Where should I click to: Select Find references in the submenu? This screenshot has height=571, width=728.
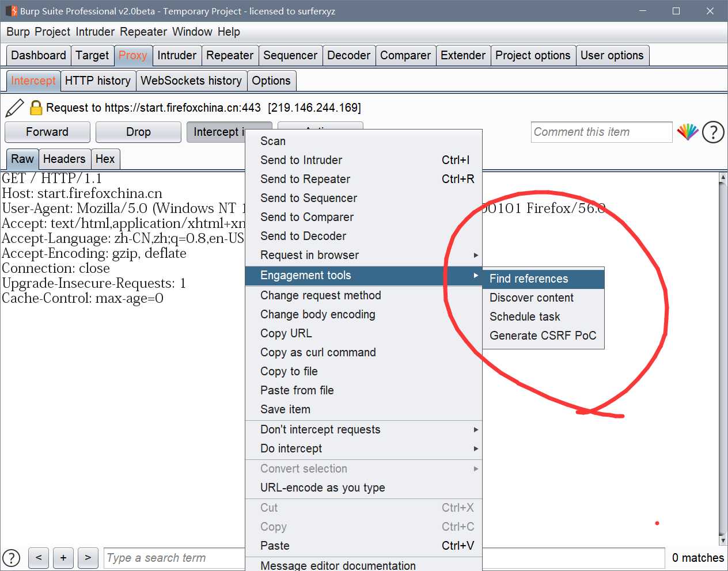tap(543, 279)
